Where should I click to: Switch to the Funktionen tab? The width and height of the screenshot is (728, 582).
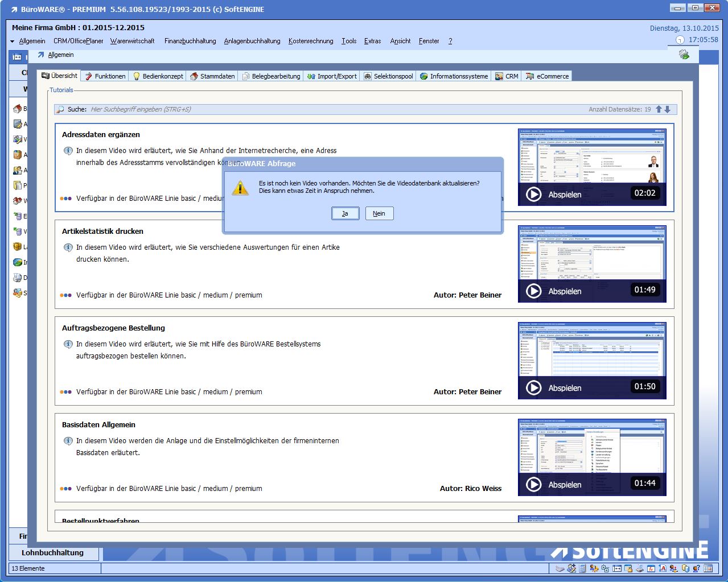coord(105,76)
